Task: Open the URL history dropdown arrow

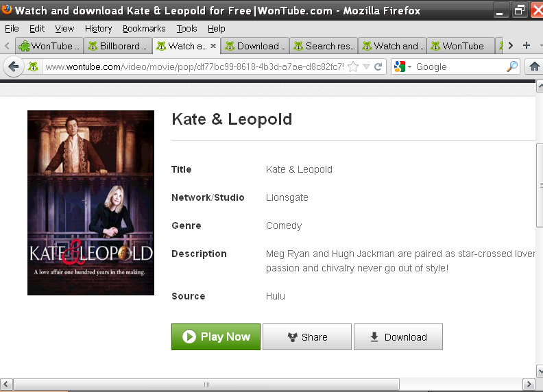Action: pos(366,66)
